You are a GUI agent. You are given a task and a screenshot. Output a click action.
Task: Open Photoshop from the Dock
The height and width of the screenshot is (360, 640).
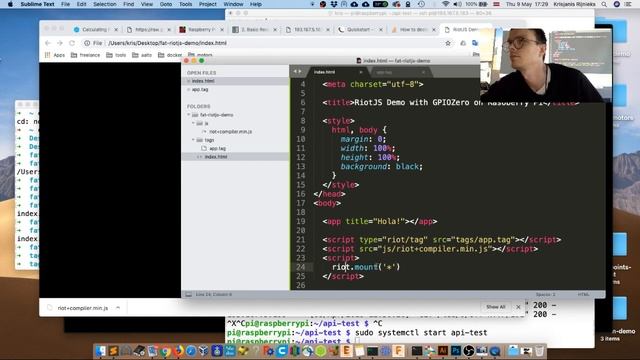coord(456,351)
